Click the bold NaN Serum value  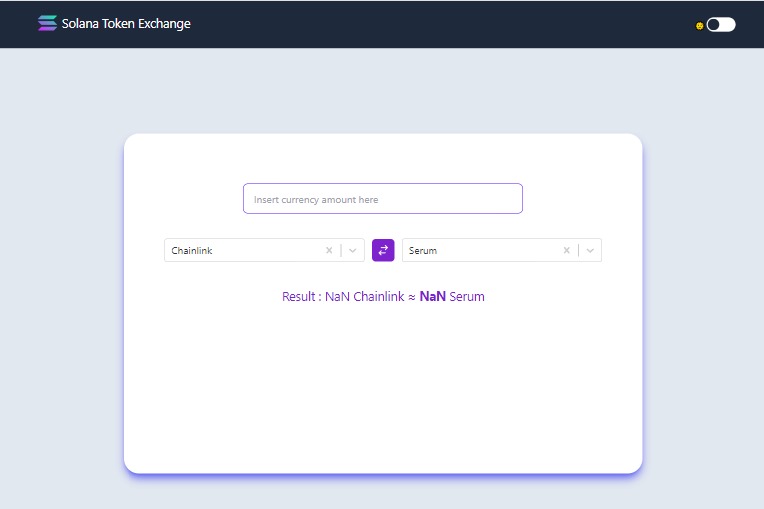tap(432, 297)
